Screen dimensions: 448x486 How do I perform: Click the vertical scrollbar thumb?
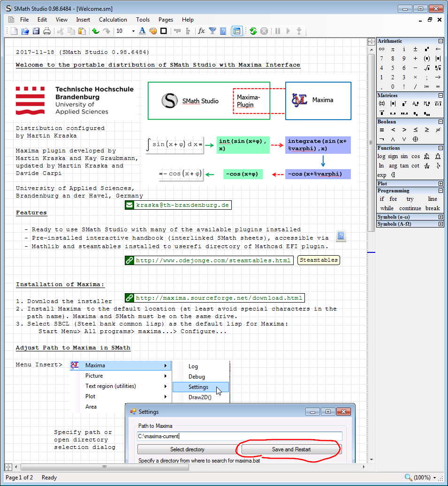coord(371,143)
